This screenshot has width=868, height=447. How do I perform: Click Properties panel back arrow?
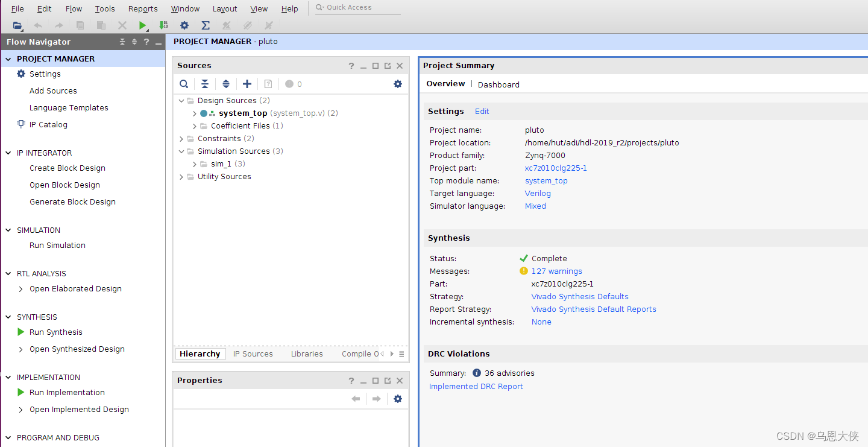(x=356, y=399)
